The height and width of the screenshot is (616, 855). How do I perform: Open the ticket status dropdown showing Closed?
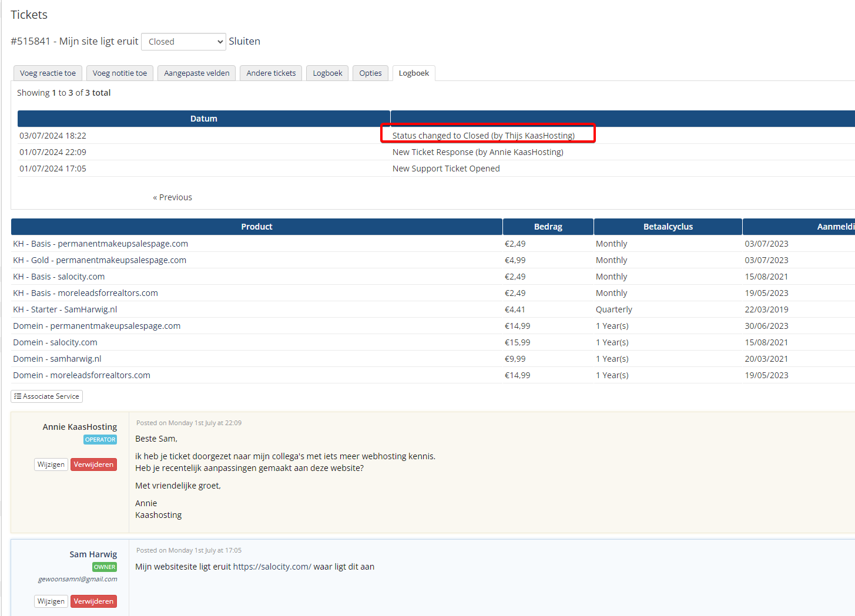(x=183, y=42)
